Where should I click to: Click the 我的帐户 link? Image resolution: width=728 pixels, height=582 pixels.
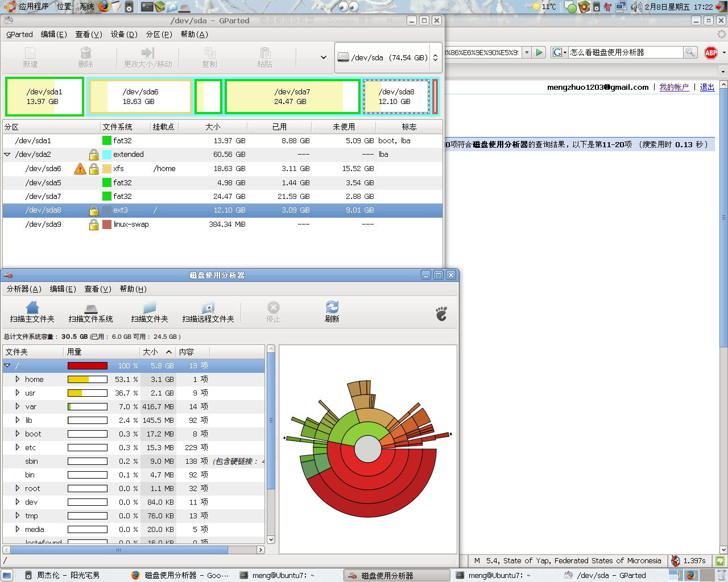(674, 87)
